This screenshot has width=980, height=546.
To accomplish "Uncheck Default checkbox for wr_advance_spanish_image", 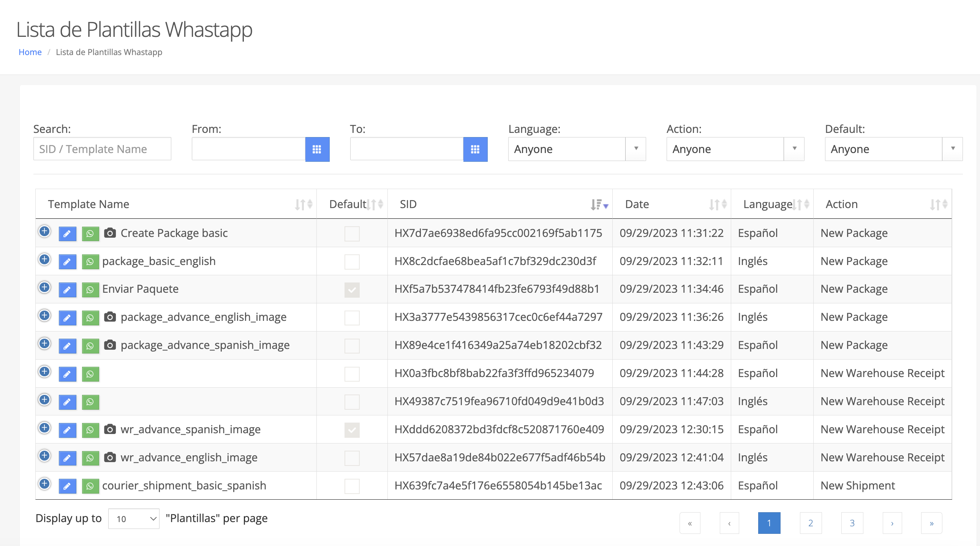I will pyautogui.click(x=352, y=430).
